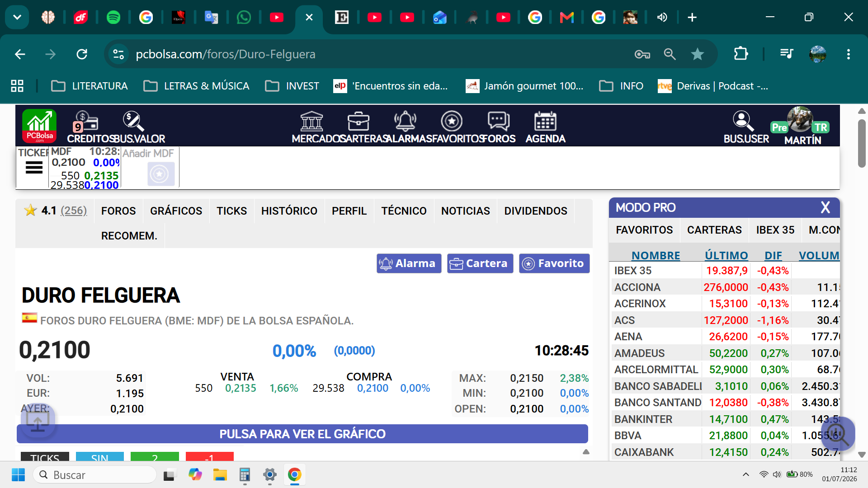Open the Windows Start button

click(x=18, y=474)
